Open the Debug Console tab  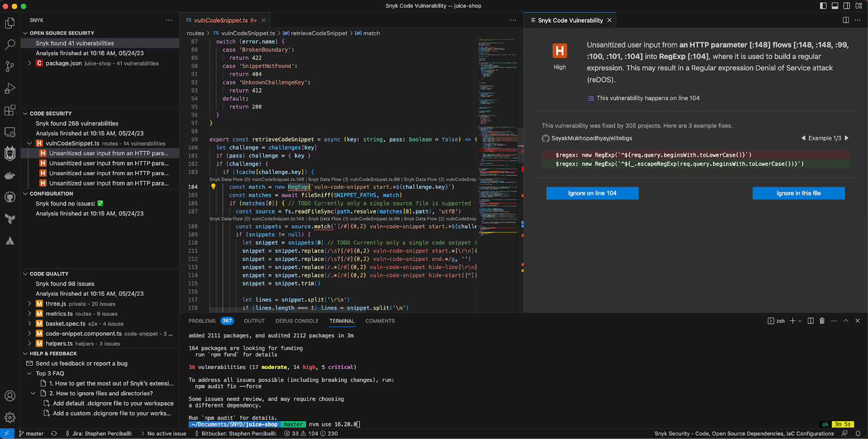(297, 321)
